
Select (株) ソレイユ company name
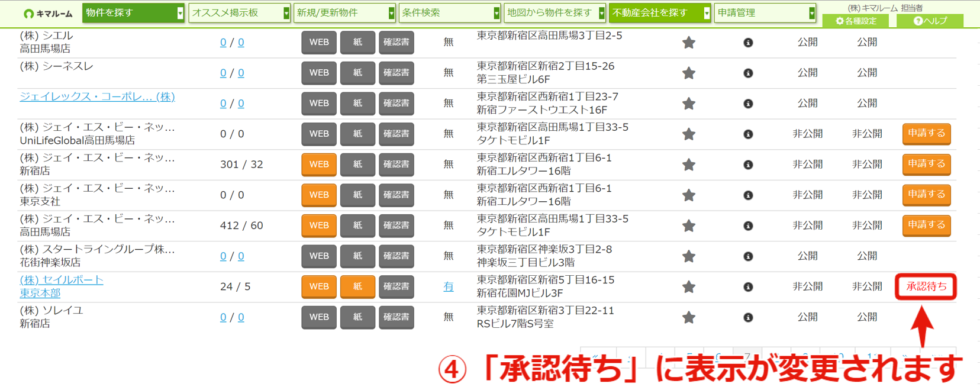tap(51, 311)
